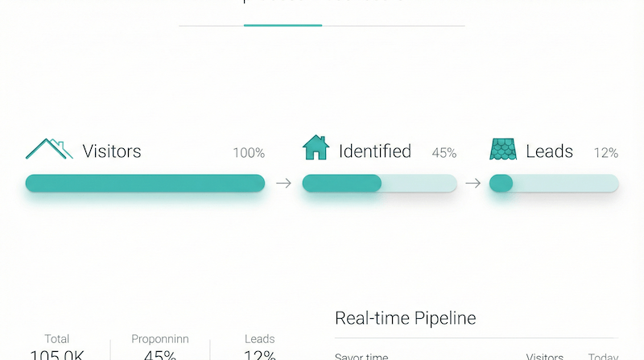The width and height of the screenshot is (644, 360).
Task: Click the 12% Leads funnel percentage
Action: (606, 153)
